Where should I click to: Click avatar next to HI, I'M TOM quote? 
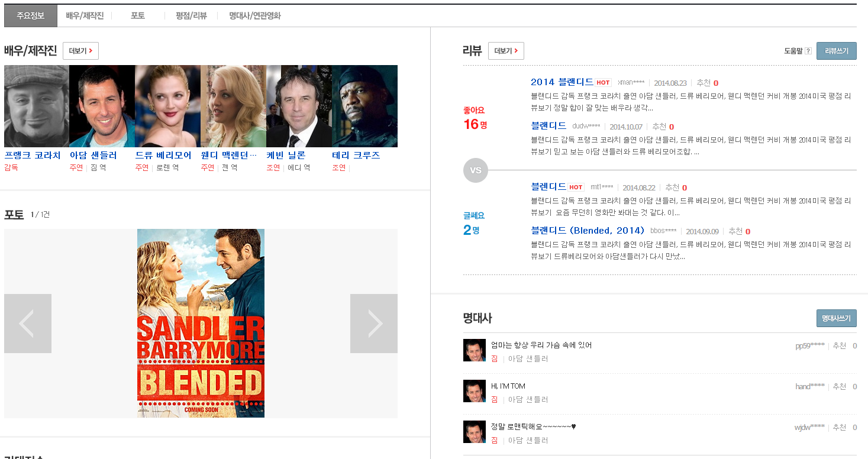point(474,391)
